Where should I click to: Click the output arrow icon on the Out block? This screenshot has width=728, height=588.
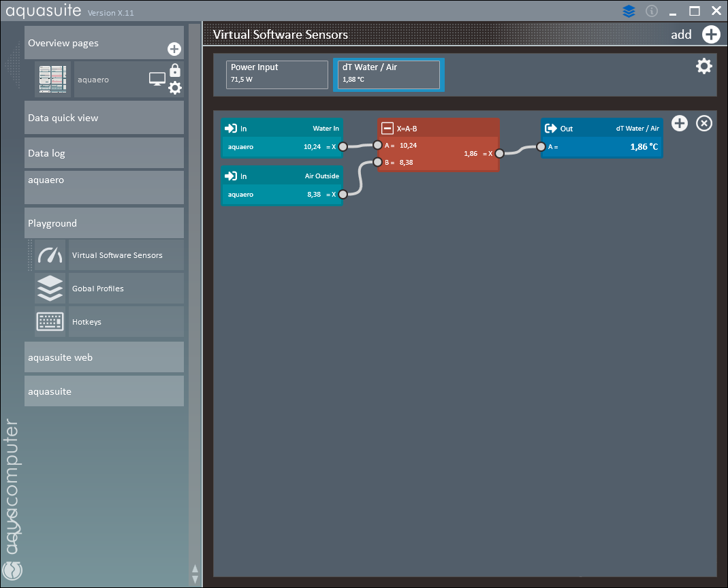[551, 129]
